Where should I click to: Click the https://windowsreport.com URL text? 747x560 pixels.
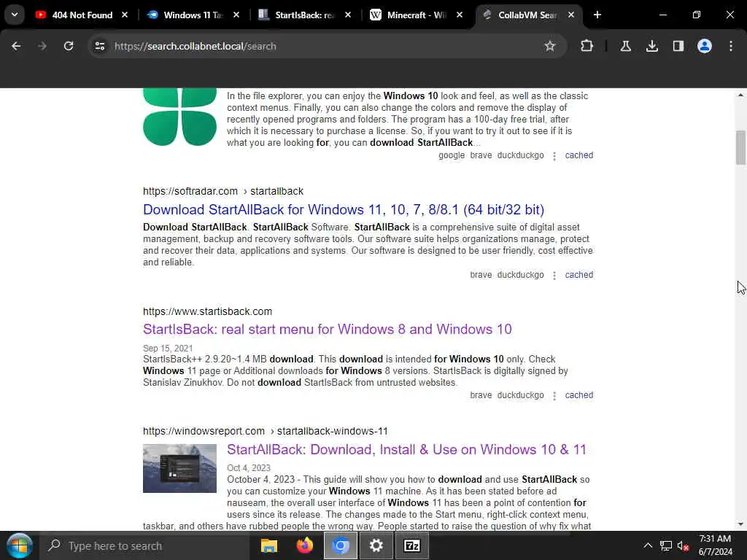pos(204,431)
